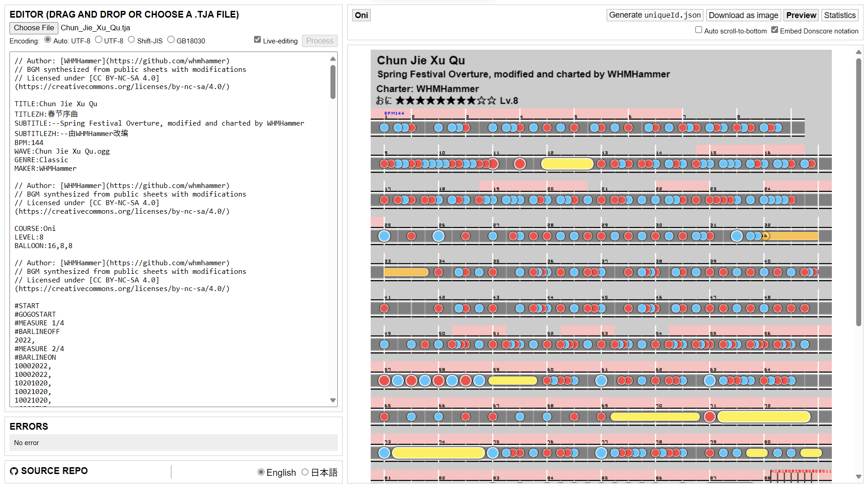The width and height of the screenshot is (868, 488).
Task: Uncheck Embed Donscore notation
Action: (x=774, y=30)
